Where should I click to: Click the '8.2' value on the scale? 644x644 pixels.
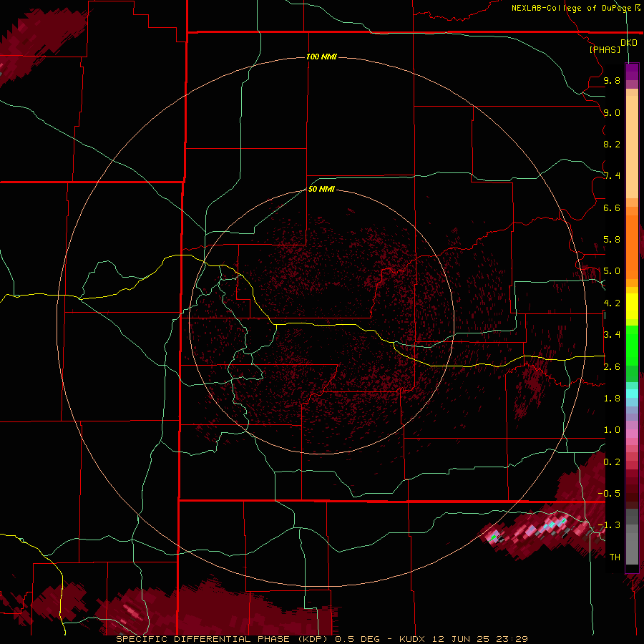pos(612,144)
